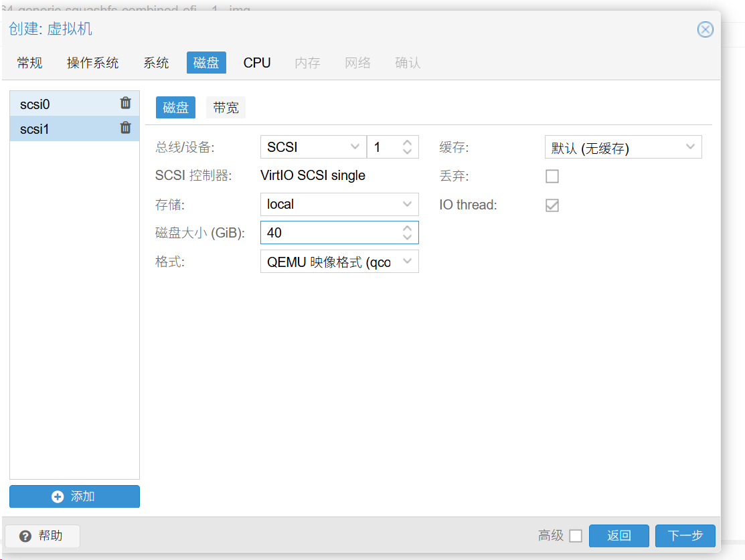Close the 创建: 虚拟机 dialog
The height and width of the screenshot is (560, 745).
705,29
